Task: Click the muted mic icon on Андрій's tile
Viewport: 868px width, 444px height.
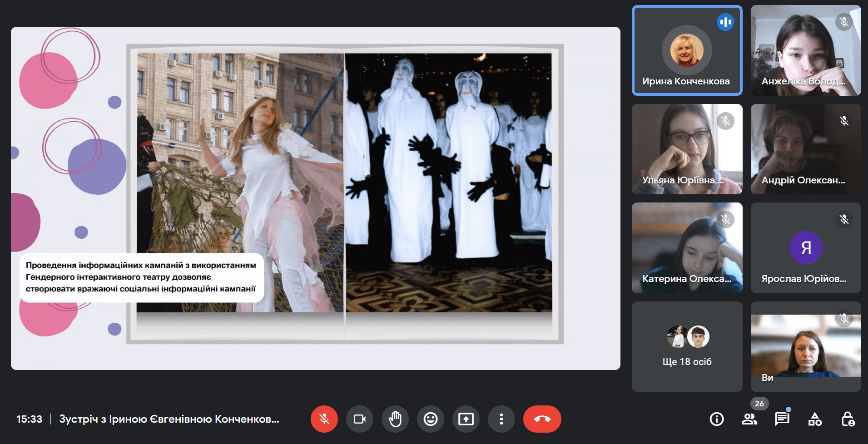Action: (x=844, y=121)
